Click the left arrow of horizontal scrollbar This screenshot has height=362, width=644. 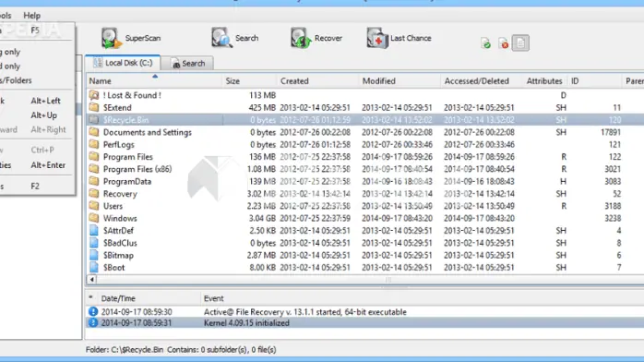92,280
